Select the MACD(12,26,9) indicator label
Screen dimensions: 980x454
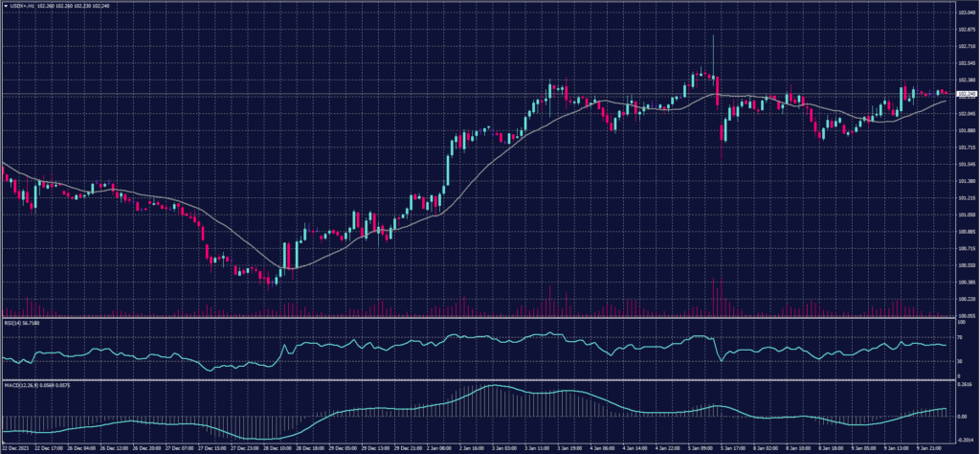(29, 385)
